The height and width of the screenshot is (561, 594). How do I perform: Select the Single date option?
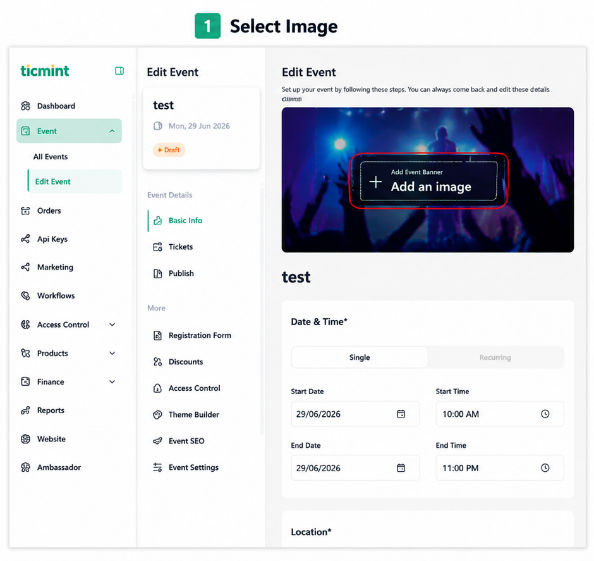coord(360,357)
